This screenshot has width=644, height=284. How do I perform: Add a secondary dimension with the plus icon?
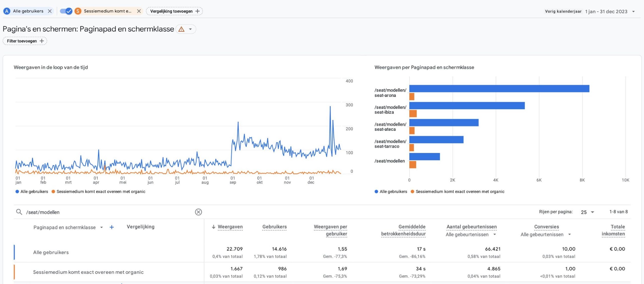point(112,227)
